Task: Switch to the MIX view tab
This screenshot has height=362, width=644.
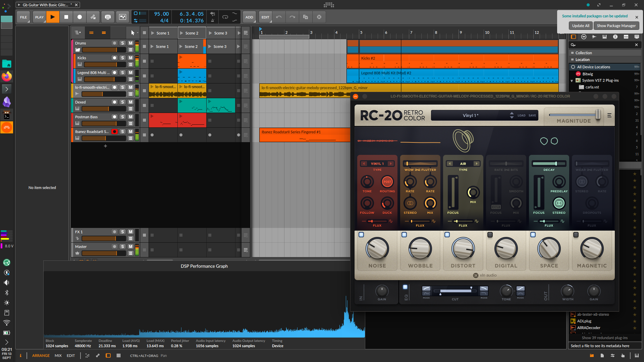Action: click(58, 356)
